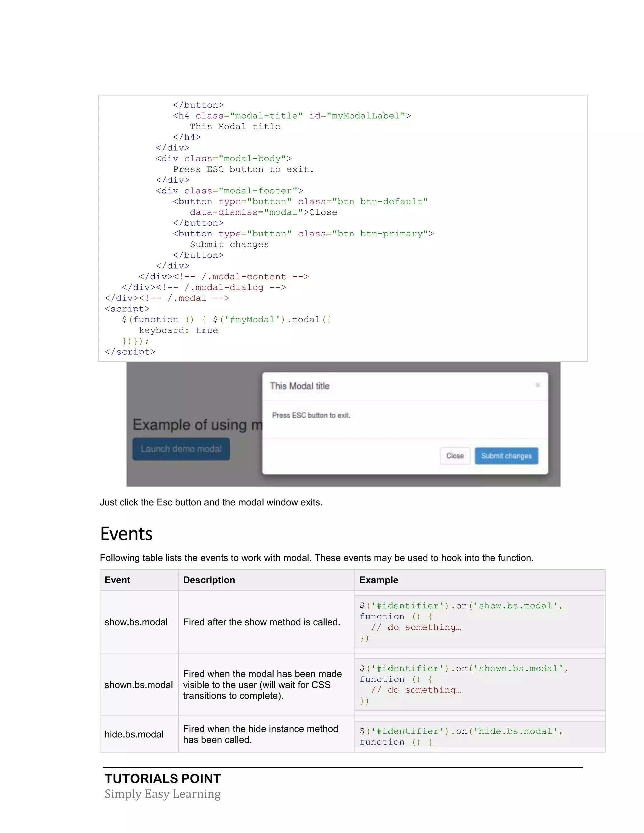Click the code example containing 'show.bs.modal'
Screen dimensions: 644x833
click(x=480, y=622)
